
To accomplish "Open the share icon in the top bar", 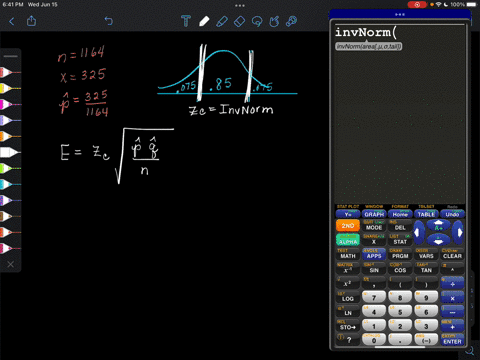I will click(x=31, y=21).
